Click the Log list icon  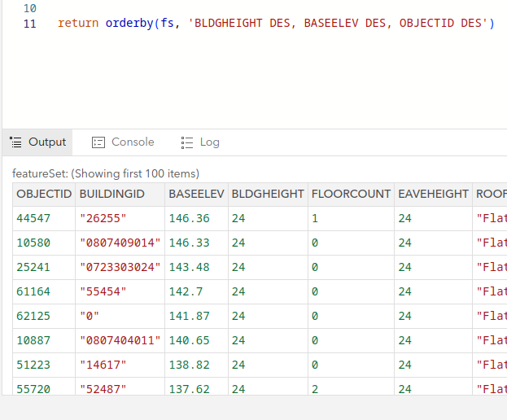click(187, 142)
